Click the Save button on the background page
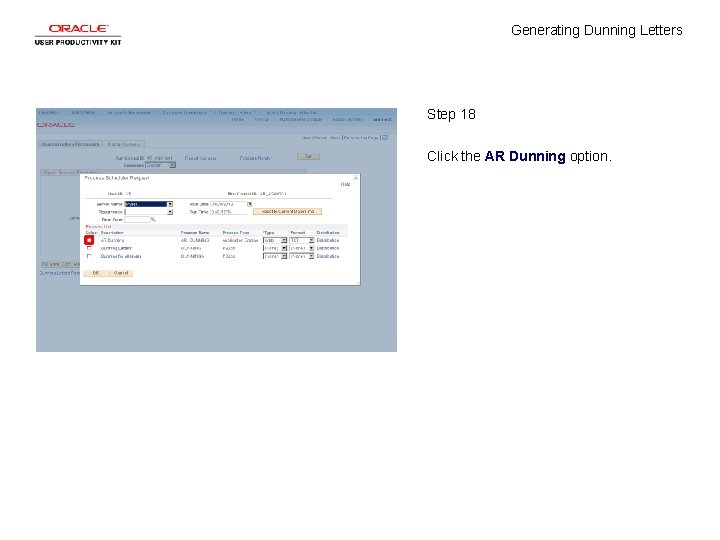Viewport: 720px width, 540px height. pos(51,264)
